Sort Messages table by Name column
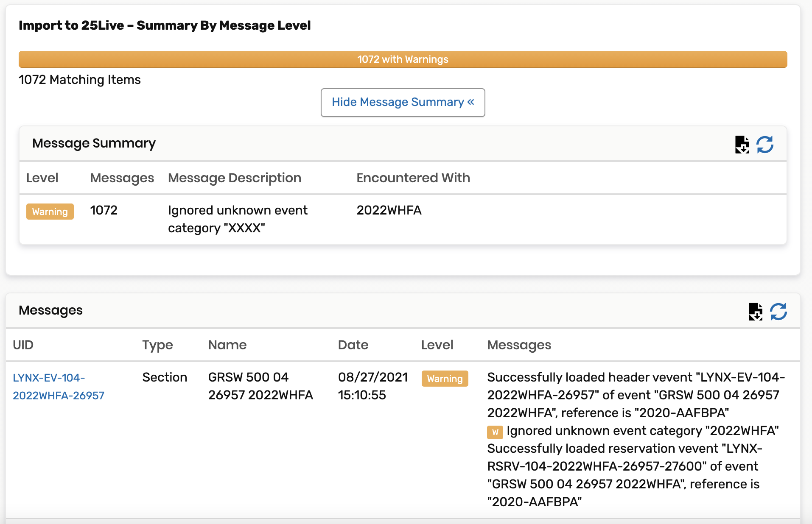Viewport: 812px width, 524px height. point(227,345)
